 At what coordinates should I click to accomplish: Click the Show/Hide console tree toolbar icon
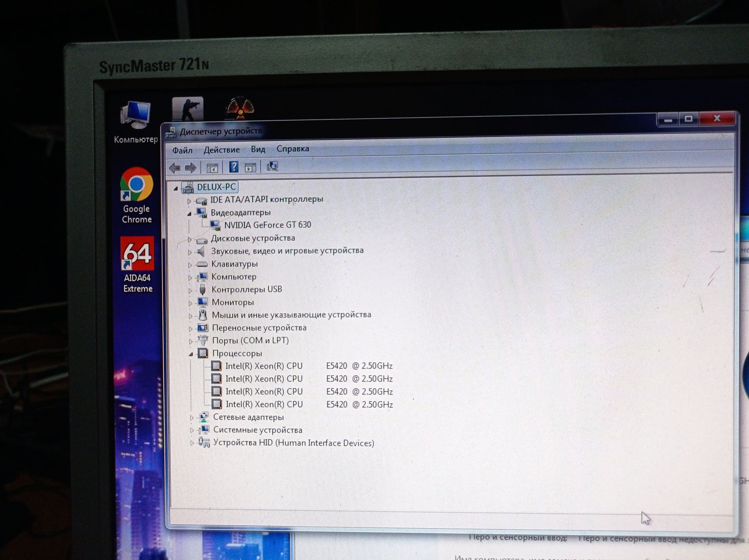point(212,168)
